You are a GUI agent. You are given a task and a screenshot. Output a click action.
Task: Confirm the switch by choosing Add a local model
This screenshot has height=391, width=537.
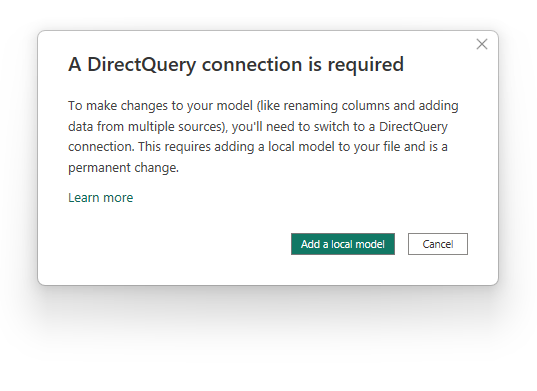pyautogui.click(x=343, y=244)
